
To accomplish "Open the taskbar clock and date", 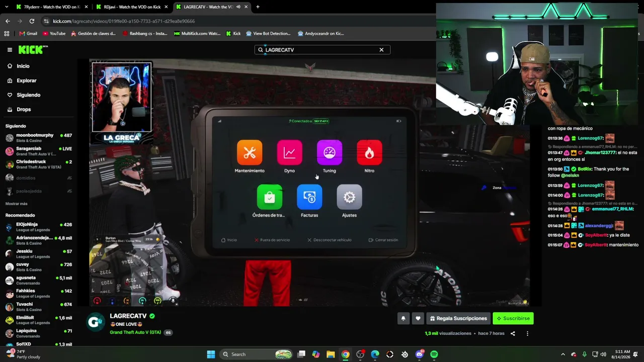I will pyautogui.click(x=621, y=354).
